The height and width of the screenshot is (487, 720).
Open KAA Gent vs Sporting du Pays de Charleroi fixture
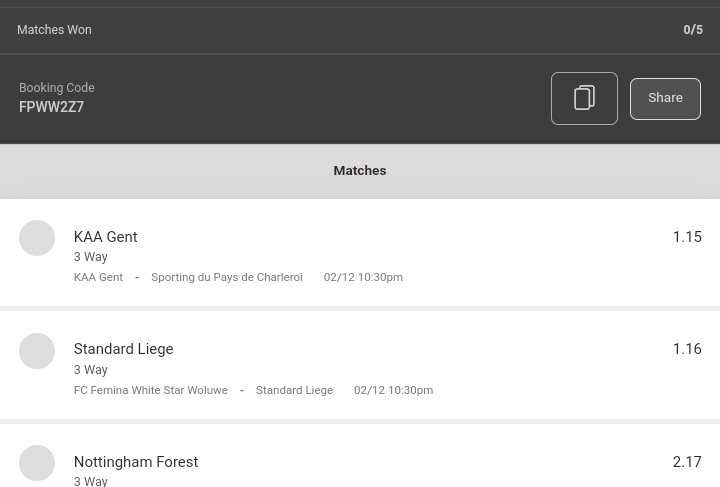[x=238, y=277]
